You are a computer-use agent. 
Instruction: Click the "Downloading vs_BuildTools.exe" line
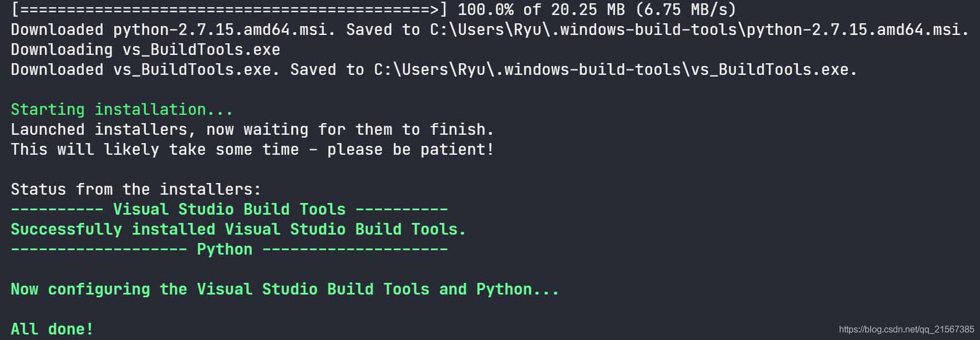click(x=145, y=49)
